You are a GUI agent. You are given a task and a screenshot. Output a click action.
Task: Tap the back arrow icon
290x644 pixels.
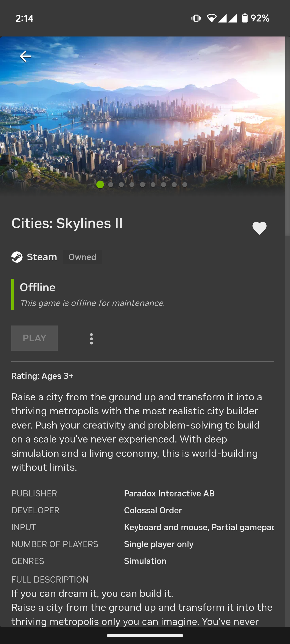[x=26, y=56]
